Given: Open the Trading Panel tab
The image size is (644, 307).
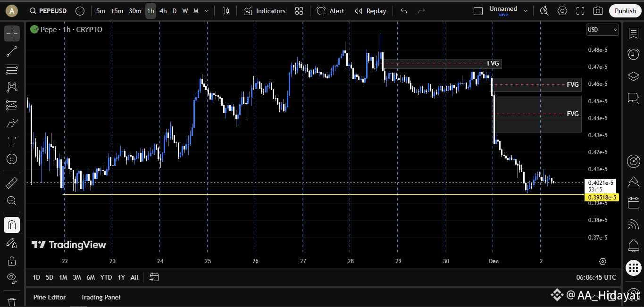Looking at the screenshot, I should pos(100,297).
